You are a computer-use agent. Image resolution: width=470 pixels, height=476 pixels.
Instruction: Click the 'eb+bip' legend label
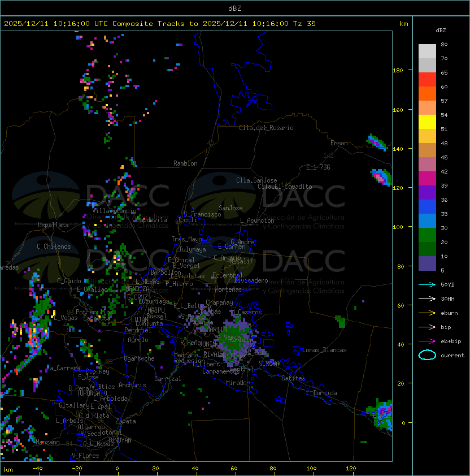click(451, 341)
